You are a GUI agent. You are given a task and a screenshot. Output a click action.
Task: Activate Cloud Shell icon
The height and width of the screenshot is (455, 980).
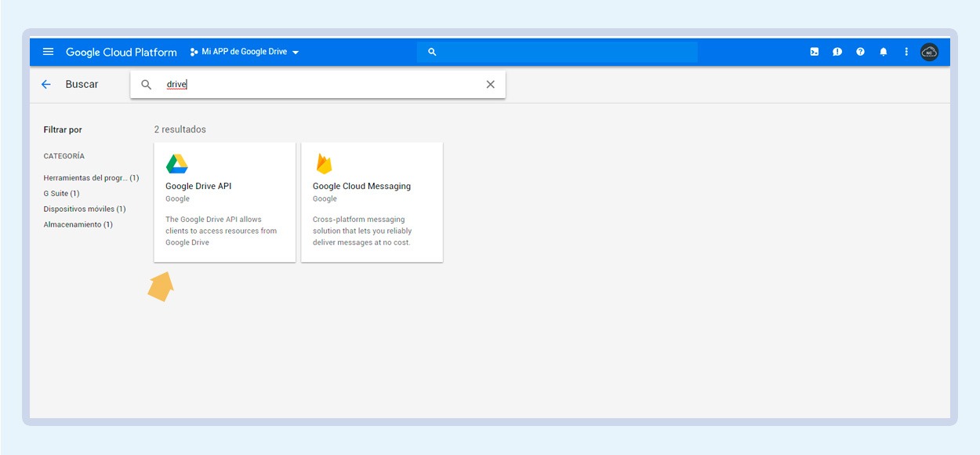pos(815,52)
